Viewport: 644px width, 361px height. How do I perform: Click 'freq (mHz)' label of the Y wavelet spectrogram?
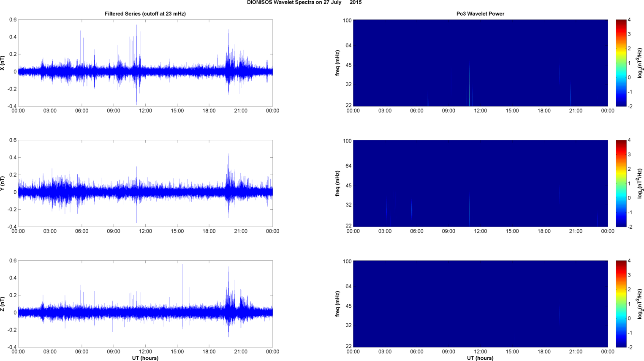click(338, 183)
